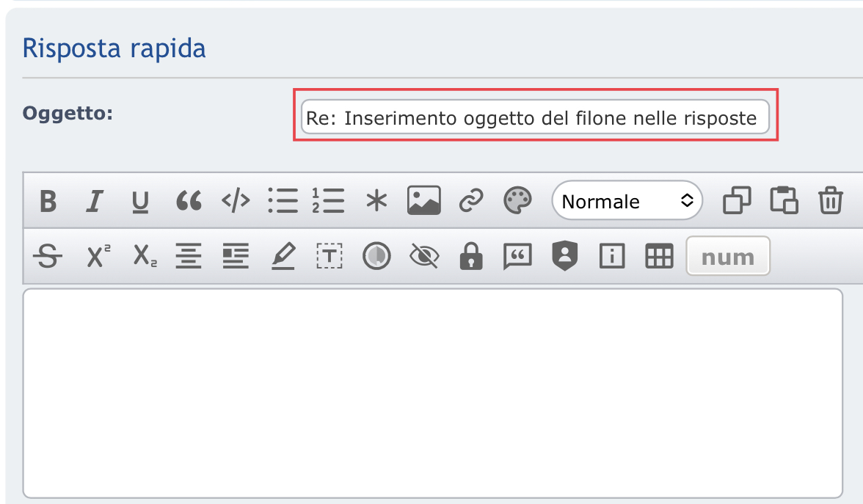Click the trash icon in toolbar

[x=830, y=201]
